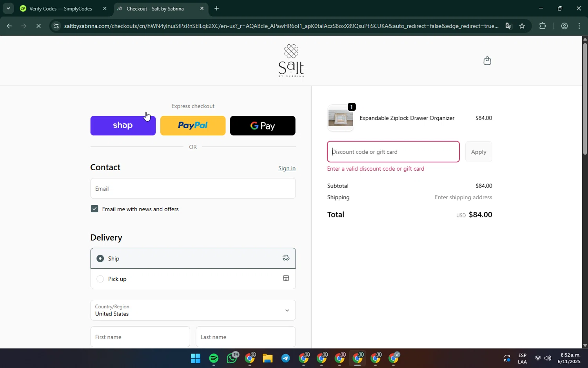Click the sync update tray icon

click(507, 358)
